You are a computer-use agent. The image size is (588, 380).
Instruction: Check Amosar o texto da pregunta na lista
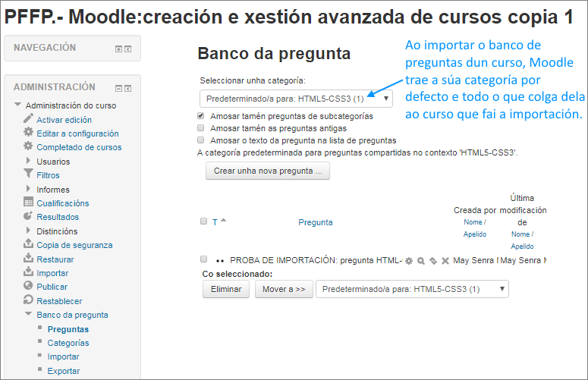point(201,140)
